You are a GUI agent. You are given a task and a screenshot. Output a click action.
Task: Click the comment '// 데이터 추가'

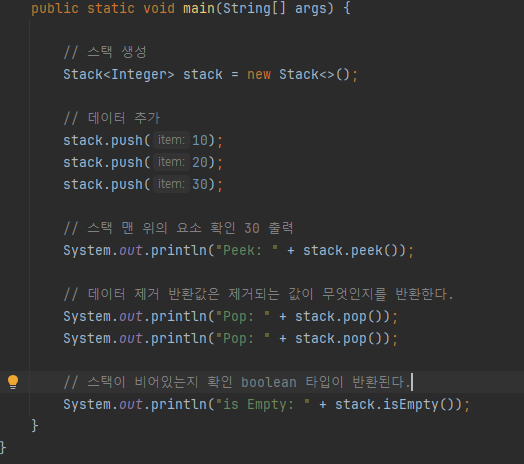112,118
